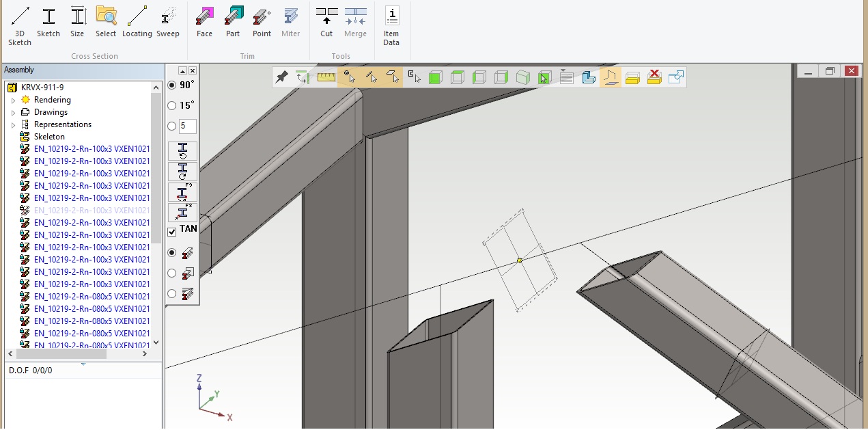Expand the Drawings tree node
Screen dimensions: 868x430
click(13, 113)
